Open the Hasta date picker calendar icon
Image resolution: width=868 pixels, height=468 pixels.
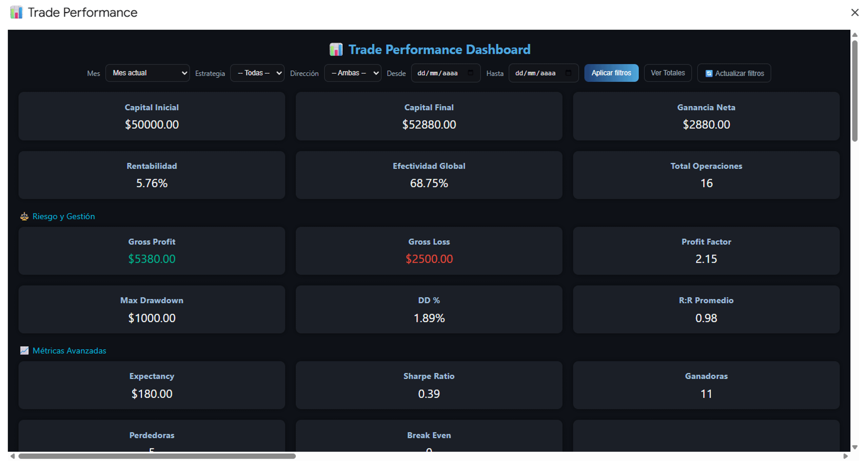click(x=568, y=73)
